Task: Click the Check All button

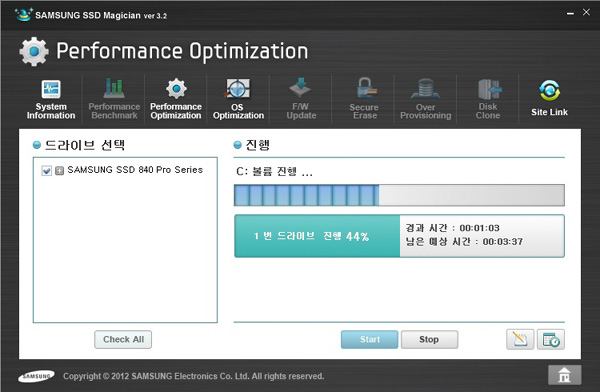Action: click(123, 340)
